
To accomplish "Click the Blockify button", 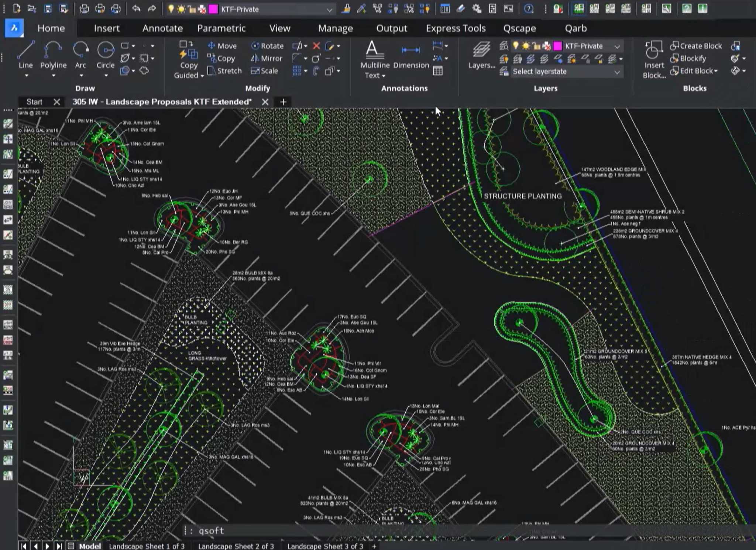I will pos(688,58).
